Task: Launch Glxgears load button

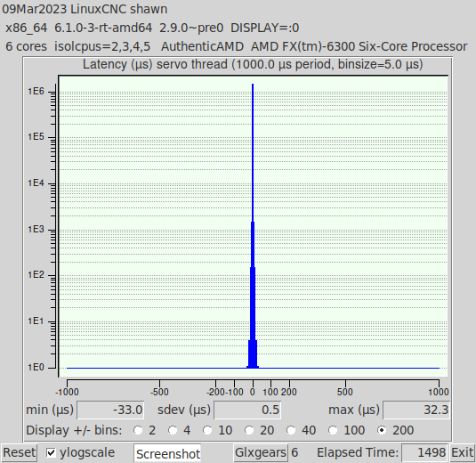Action: [261, 452]
